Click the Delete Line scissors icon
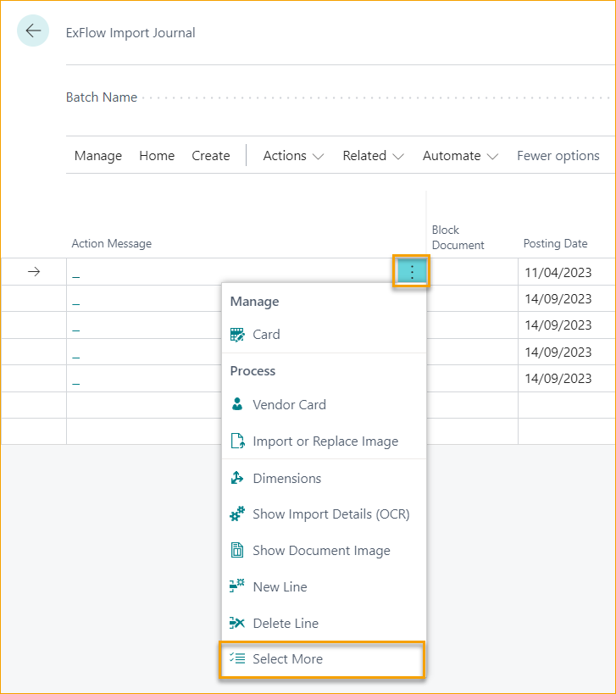The height and width of the screenshot is (694, 616). coord(238,623)
